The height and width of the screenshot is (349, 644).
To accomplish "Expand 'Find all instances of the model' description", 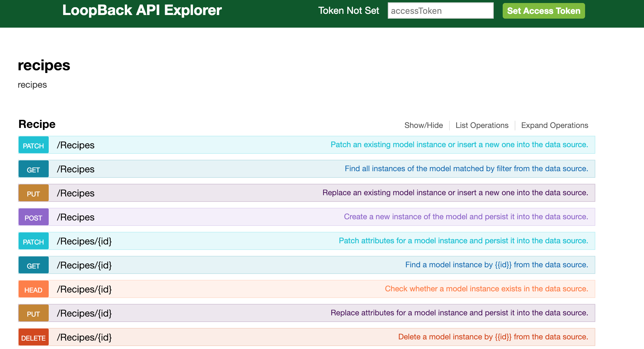I will [466, 169].
